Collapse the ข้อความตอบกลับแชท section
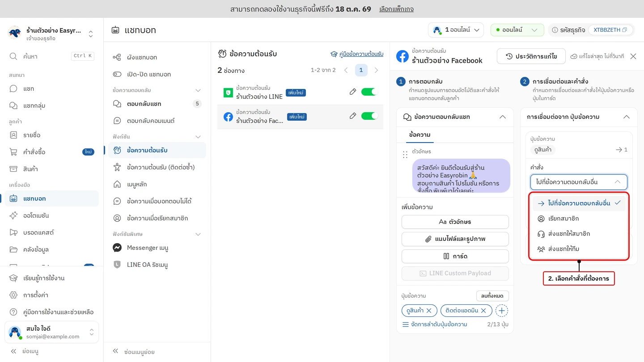Screen dimensions: 644x362 (503, 117)
